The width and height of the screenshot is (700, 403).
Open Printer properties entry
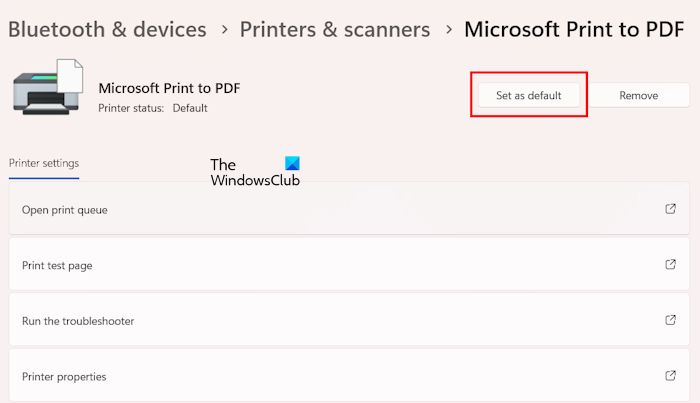(300, 376)
